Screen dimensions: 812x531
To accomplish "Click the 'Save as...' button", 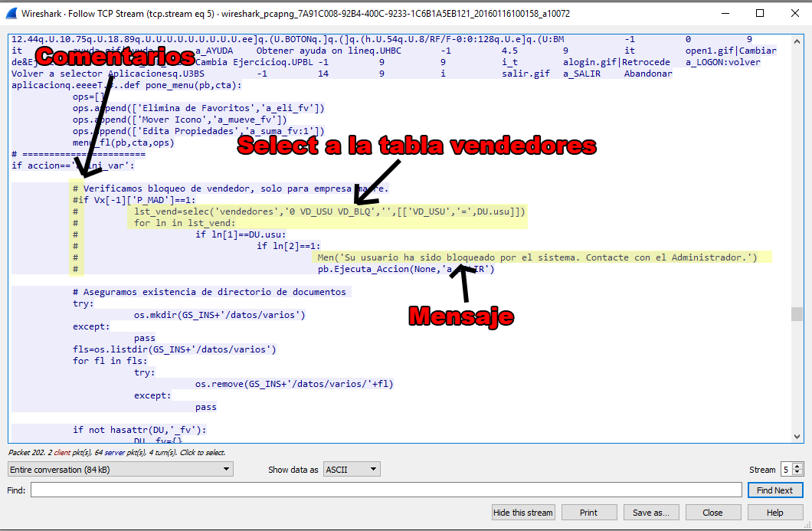I will (650, 513).
